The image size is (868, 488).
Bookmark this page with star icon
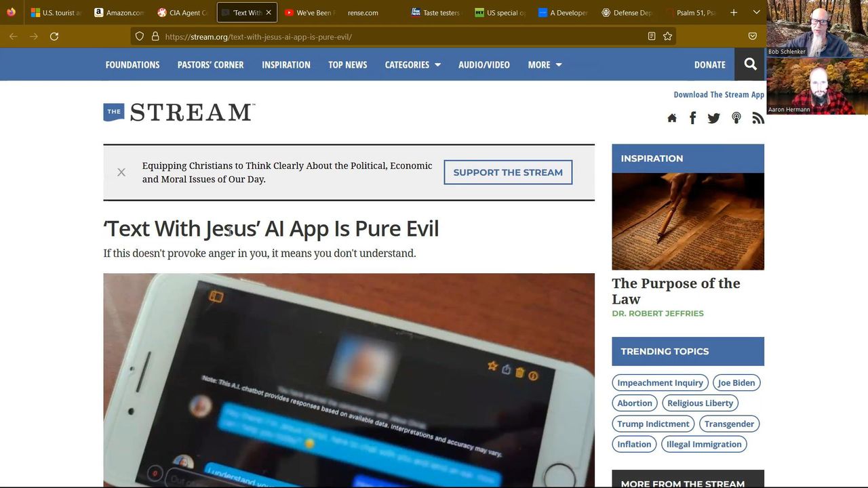pos(668,37)
